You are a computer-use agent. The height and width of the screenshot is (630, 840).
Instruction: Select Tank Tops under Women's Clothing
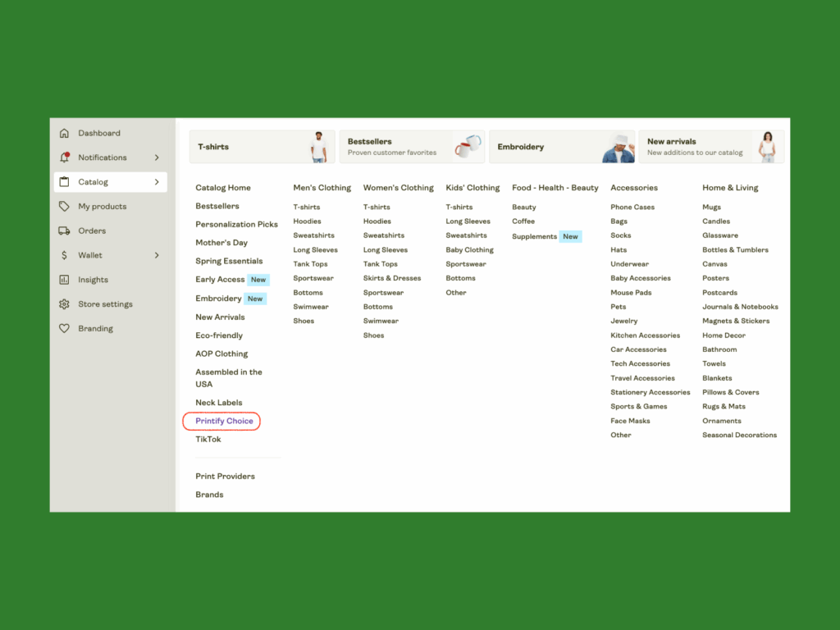tap(381, 264)
